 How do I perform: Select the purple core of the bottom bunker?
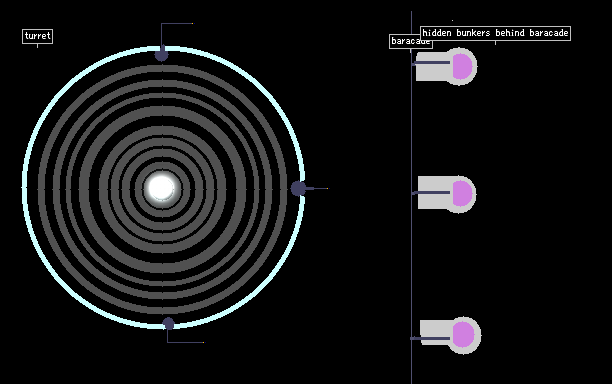click(463, 334)
